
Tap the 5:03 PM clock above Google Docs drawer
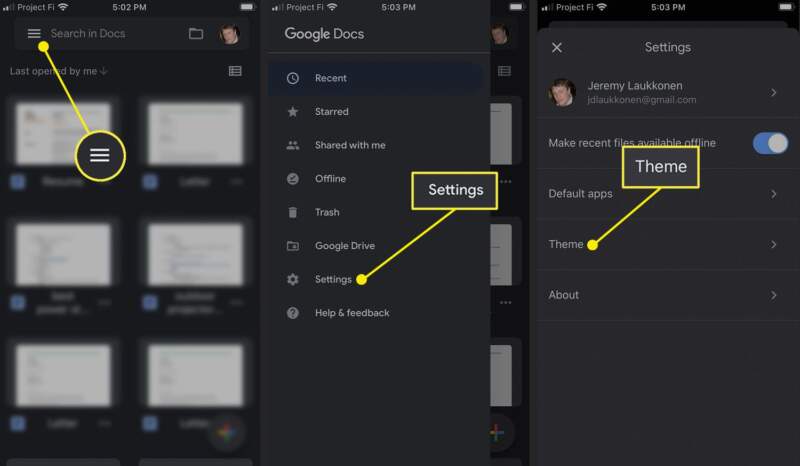click(x=398, y=7)
